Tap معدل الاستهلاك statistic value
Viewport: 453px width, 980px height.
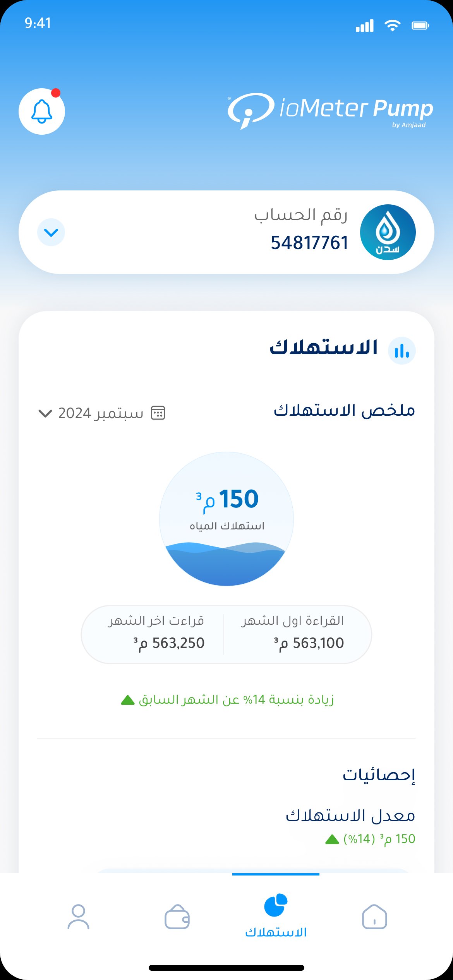tap(370, 839)
